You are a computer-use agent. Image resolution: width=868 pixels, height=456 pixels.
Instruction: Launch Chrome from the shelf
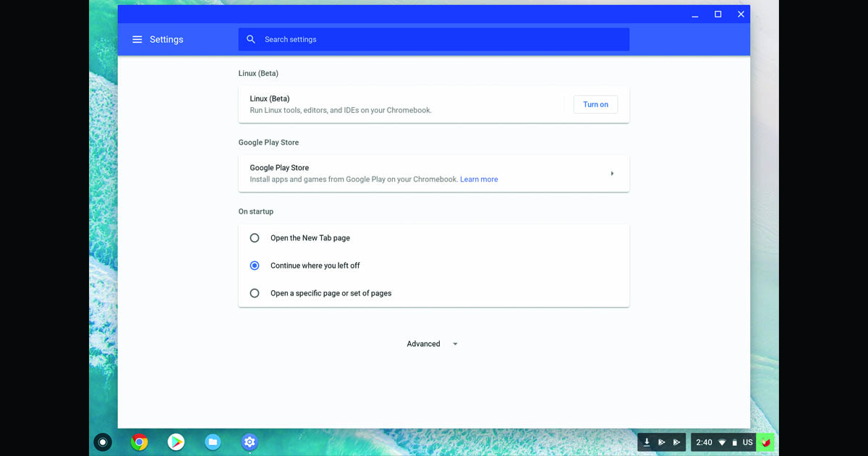[140, 442]
